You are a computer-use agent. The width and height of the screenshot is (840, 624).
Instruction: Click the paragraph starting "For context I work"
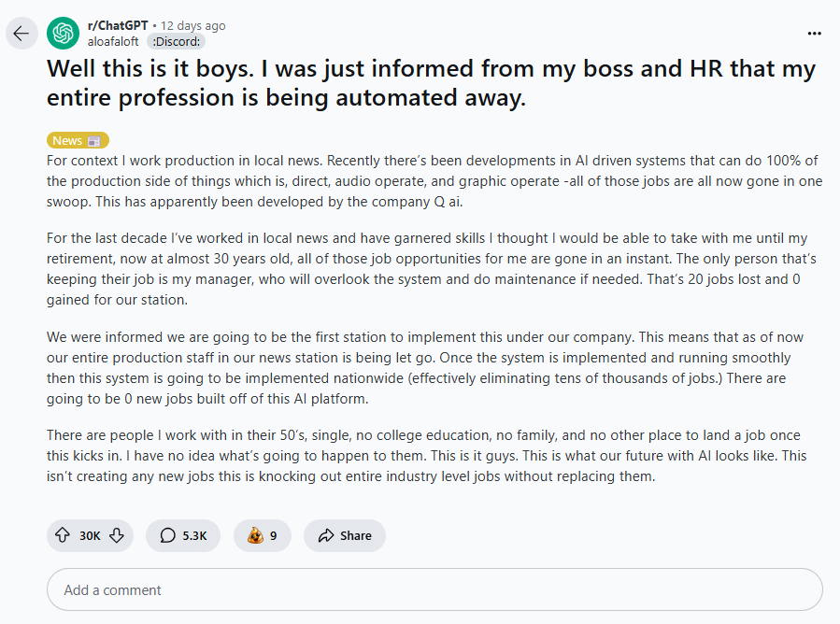click(434, 181)
